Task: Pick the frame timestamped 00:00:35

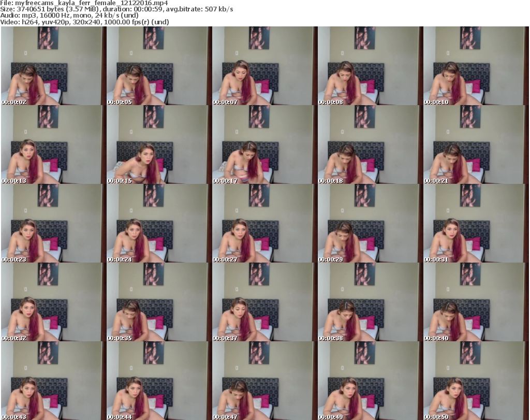Action: coord(159,302)
